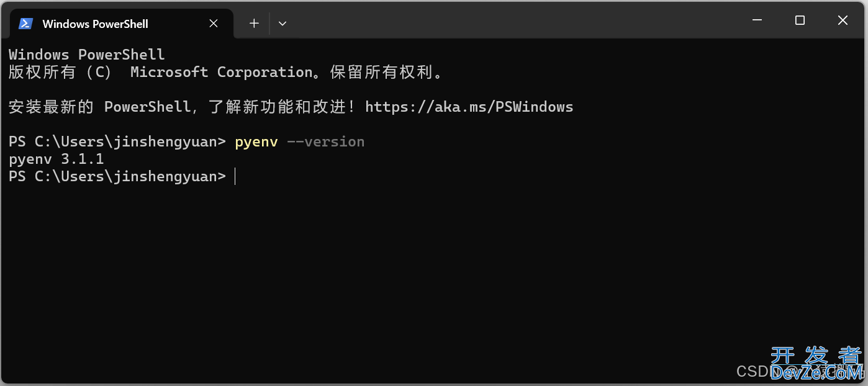The height and width of the screenshot is (386, 868).
Task: Click the pyenv 3.1.1 output line
Action: pyautogui.click(x=56, y=159)
